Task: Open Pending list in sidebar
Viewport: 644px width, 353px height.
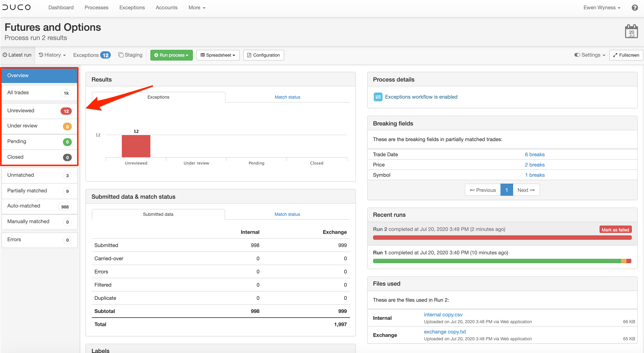Action: (x=40, y=142)
